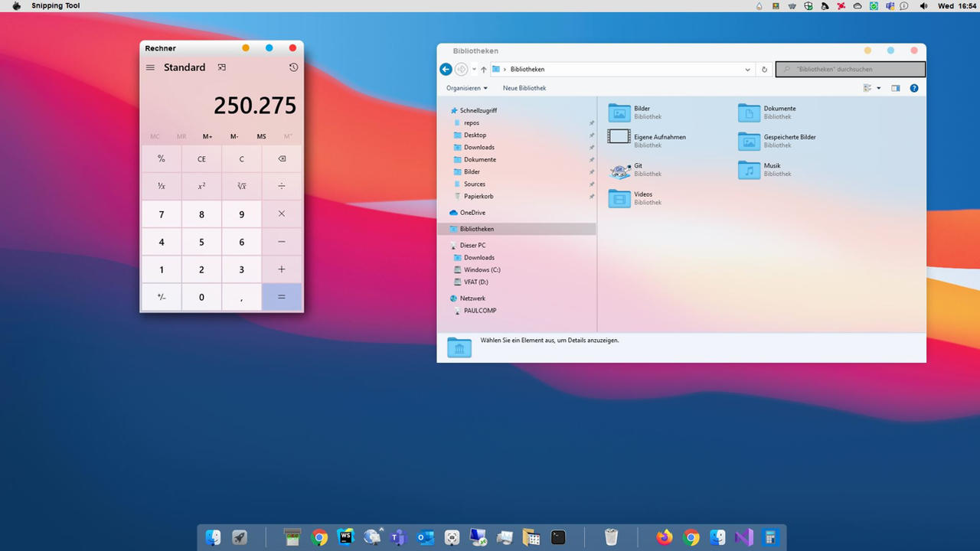Select Dieser PC in the navigation tree

(472, 246)
